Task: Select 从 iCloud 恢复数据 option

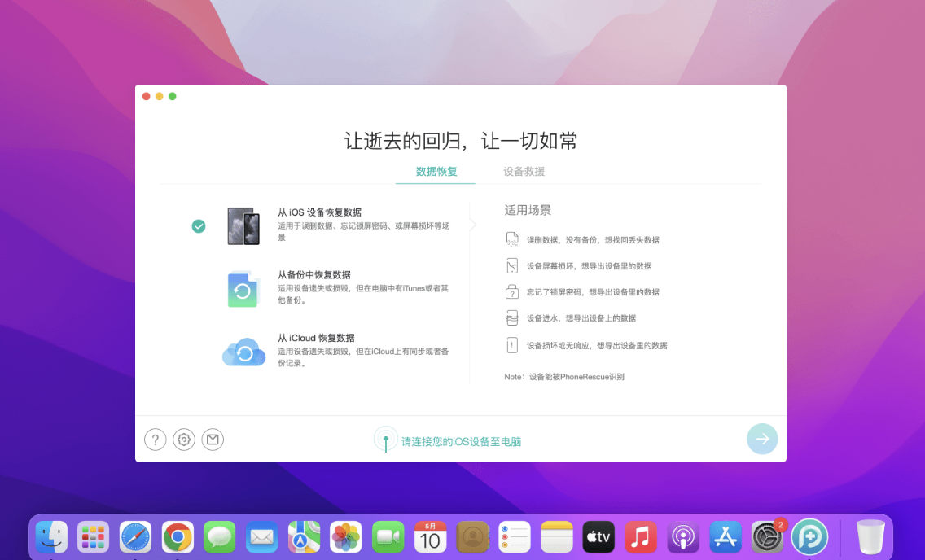Action: click(316, 338)
